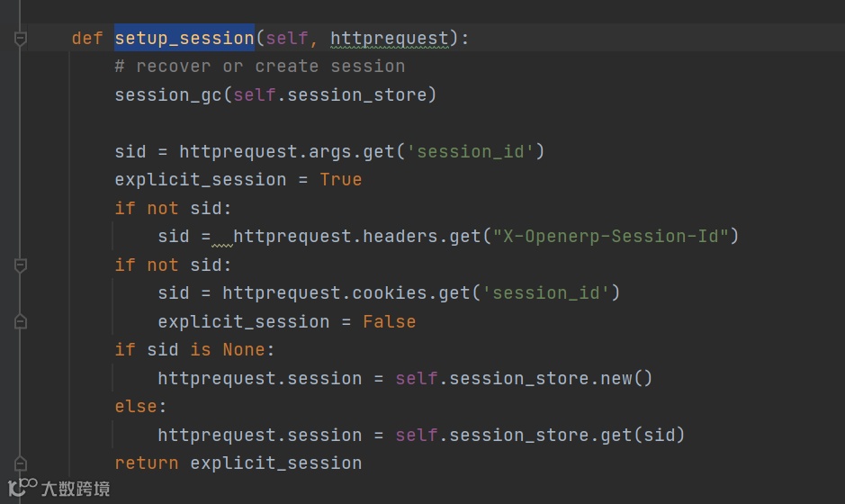
Task: Click the watermark logo icon at bottom-left
Action: tap(22, 489)
